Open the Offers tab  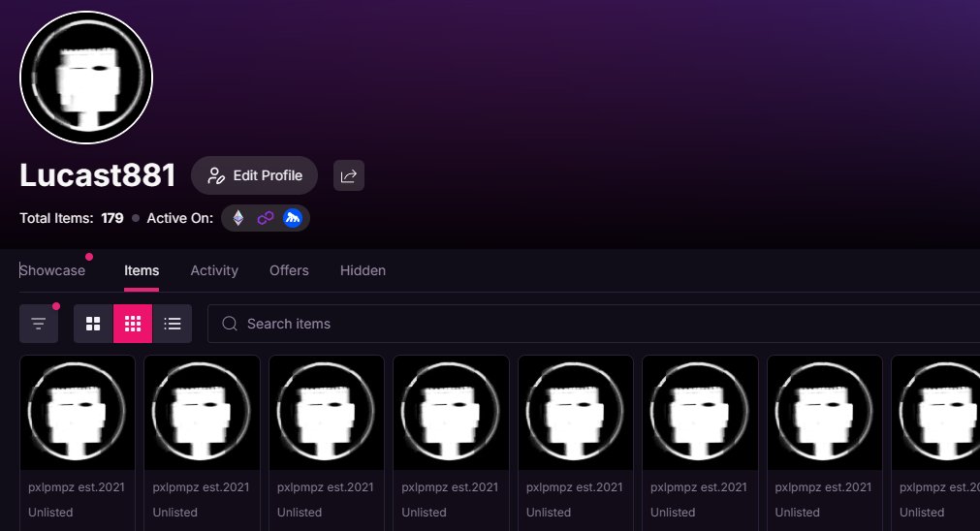click(289, 270)
